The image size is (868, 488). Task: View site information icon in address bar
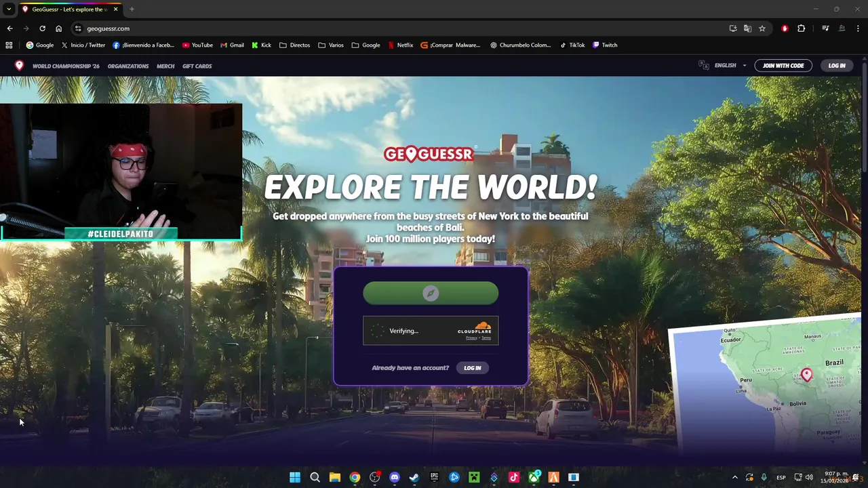(x=78, y=28)
